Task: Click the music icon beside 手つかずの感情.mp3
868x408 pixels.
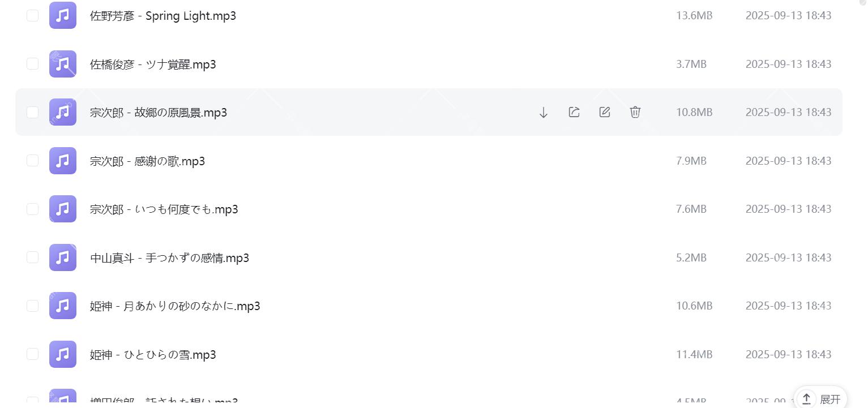Action: tap(62, 257)
